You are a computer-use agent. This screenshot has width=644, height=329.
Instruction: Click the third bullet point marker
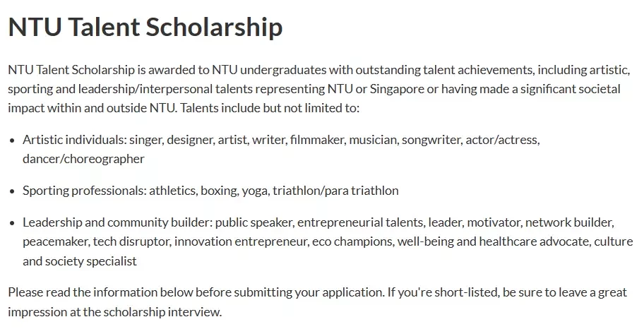13,223
